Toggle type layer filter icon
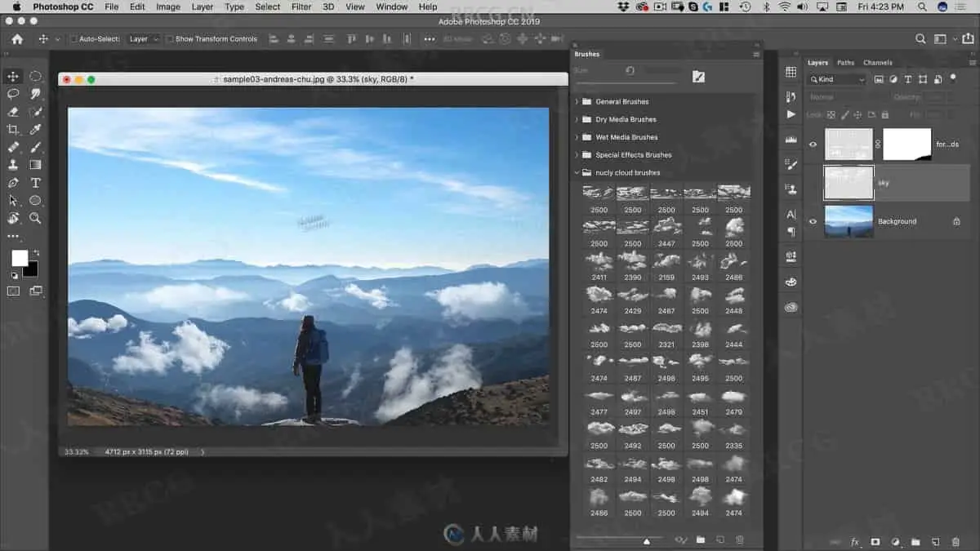The image size is (980, 551). (908, 79)
